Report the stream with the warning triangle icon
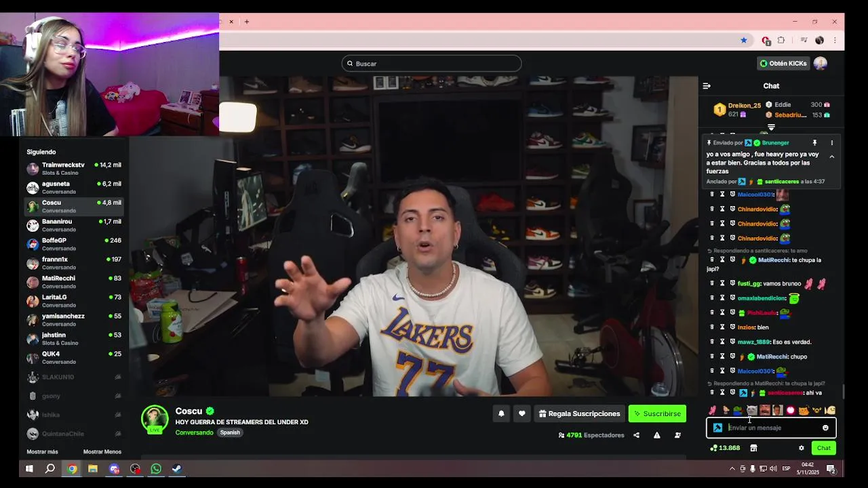 coord(656,435)
